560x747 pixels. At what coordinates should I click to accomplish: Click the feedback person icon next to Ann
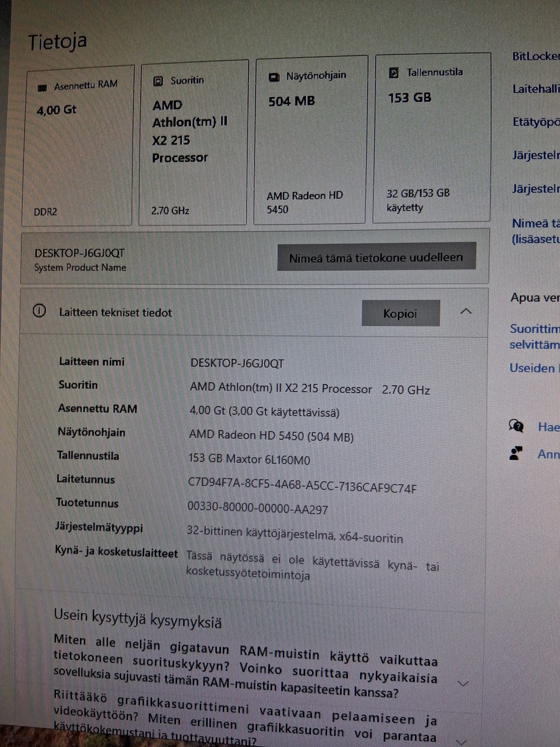click(516, 453)
